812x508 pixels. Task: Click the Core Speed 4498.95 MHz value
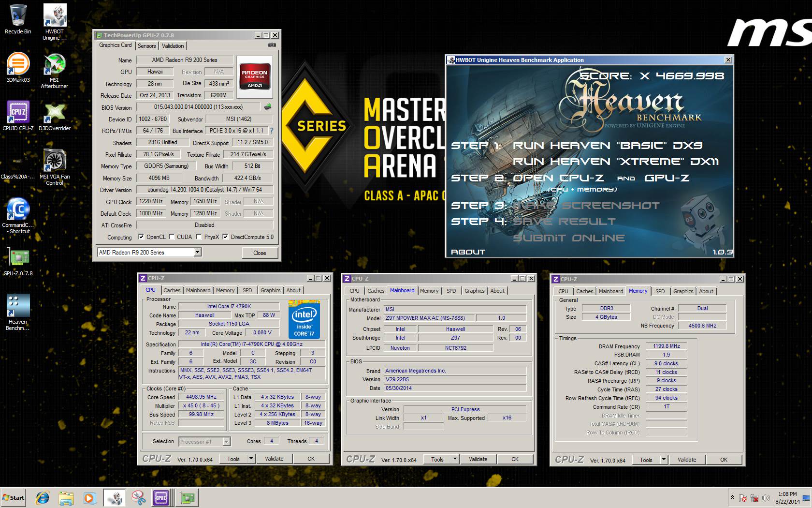[x=201, y=397]
